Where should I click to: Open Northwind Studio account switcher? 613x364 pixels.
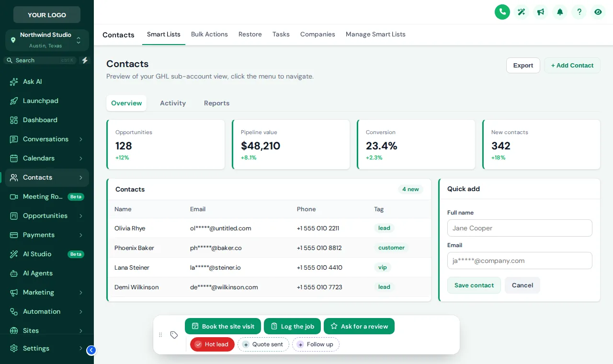47,40
